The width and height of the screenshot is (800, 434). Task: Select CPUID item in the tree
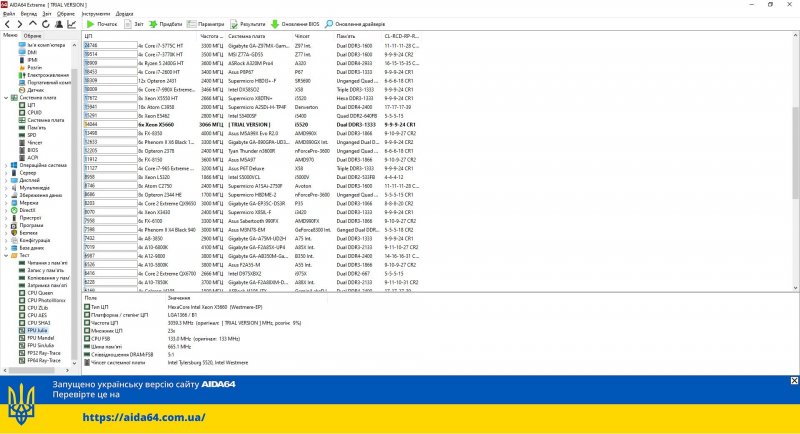point(34,112)
